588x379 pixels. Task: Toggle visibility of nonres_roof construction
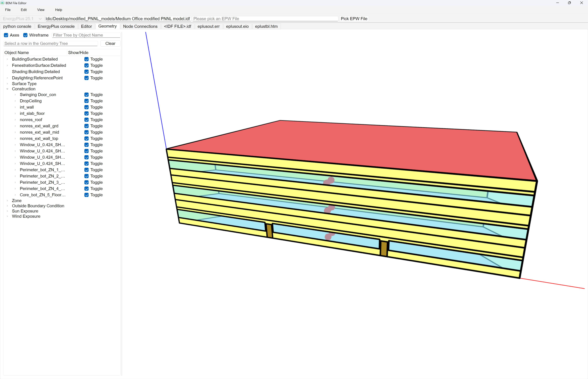point(87,120)
